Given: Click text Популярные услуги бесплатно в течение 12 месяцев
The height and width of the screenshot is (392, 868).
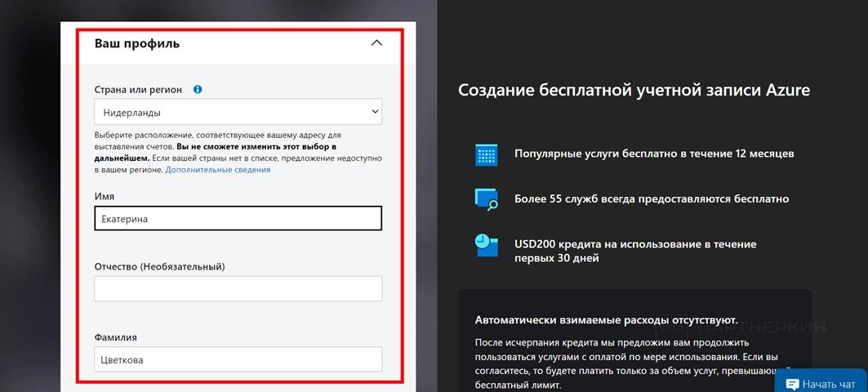Looking at the screenshot, I should coord(654,154).
